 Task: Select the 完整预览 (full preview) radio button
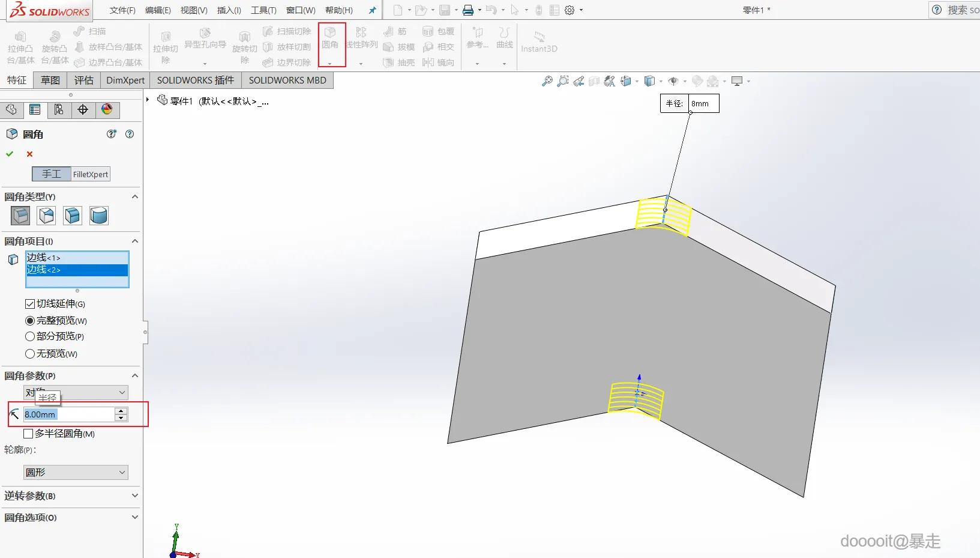[29, 321]
